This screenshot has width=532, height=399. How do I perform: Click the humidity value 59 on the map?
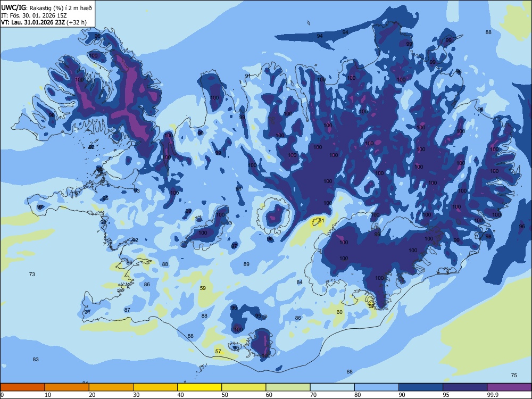pos(203,288)
